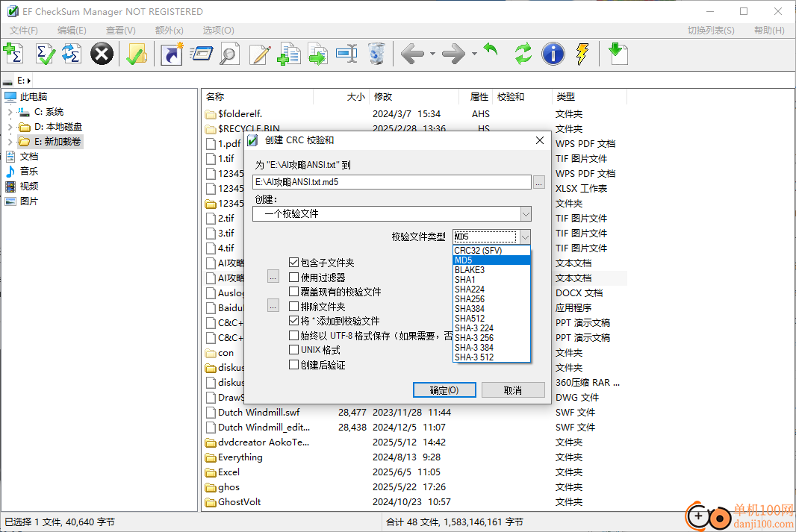Close the 创建 CRC 校验和 dialog
The image size is (796, 532).
(540, 140)
